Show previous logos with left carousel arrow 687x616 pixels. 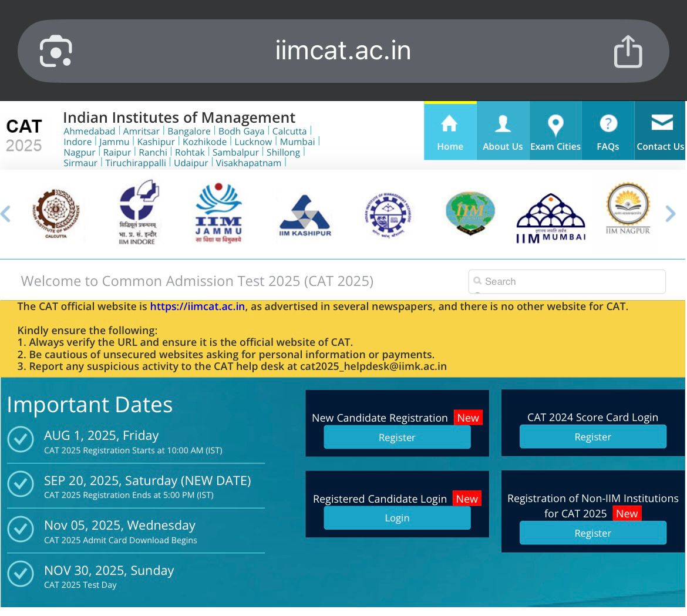[6, 214]
